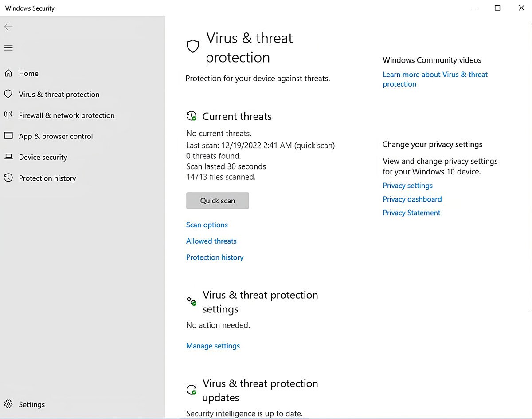Select Virus & threat protection menu item
The image size is (532, 419).
point(59,95)
